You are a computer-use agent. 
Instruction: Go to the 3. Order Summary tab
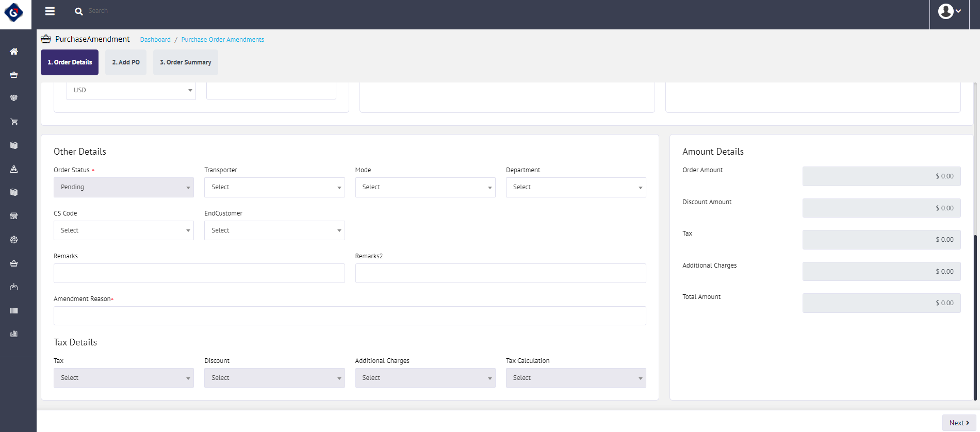click(185, 62)
